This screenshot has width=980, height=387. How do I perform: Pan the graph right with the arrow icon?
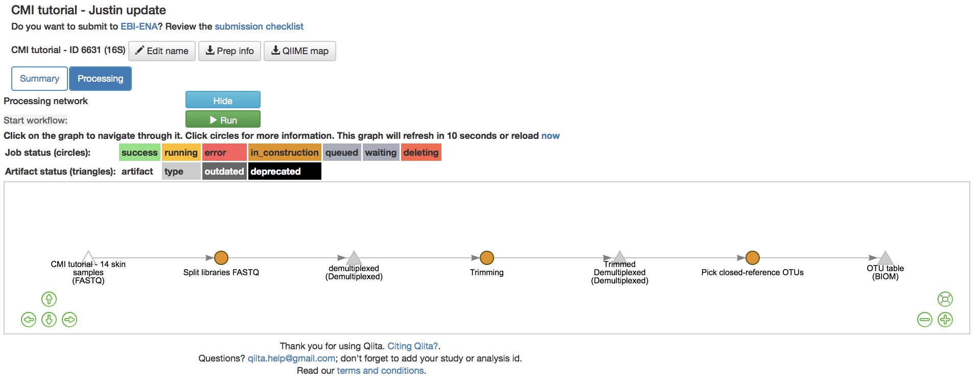coord(69,320)
